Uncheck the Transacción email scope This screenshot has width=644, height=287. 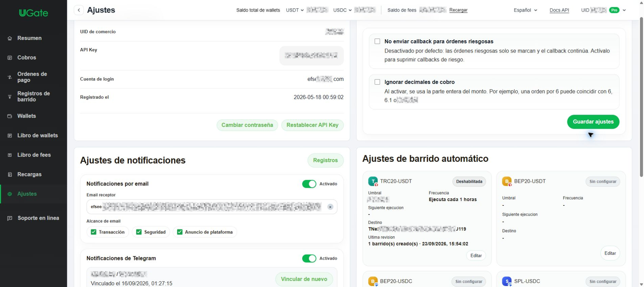pyautogui.click(x=94, y=232)
